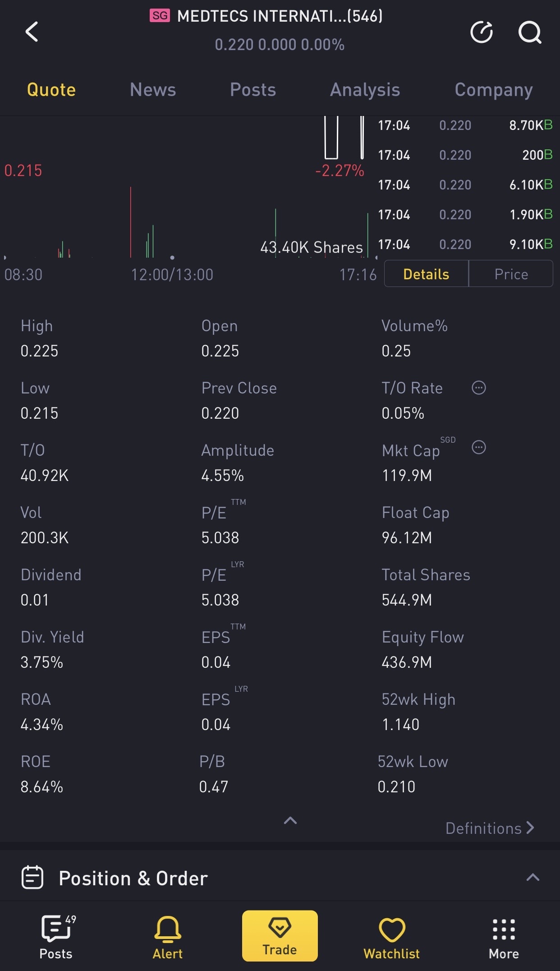
Task: Collapse the quote details chevron
Action: coord(290,820)
